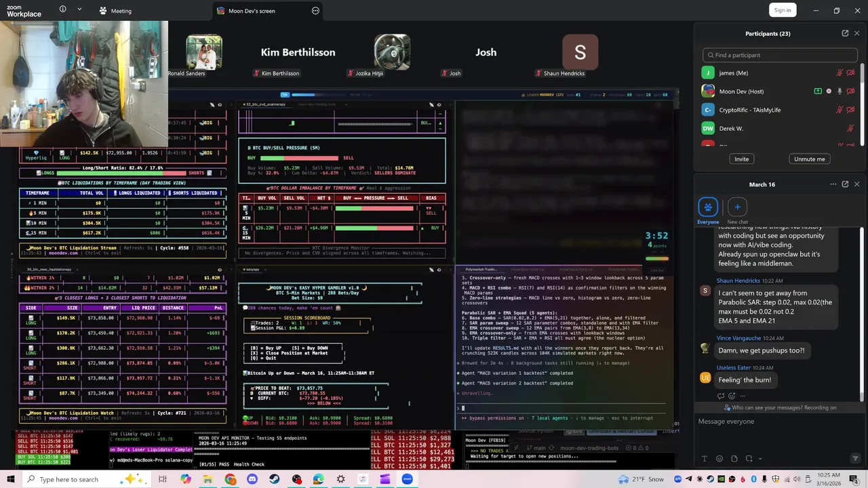
Task: Select the Everyone chat channel icon
Action: 708,207
